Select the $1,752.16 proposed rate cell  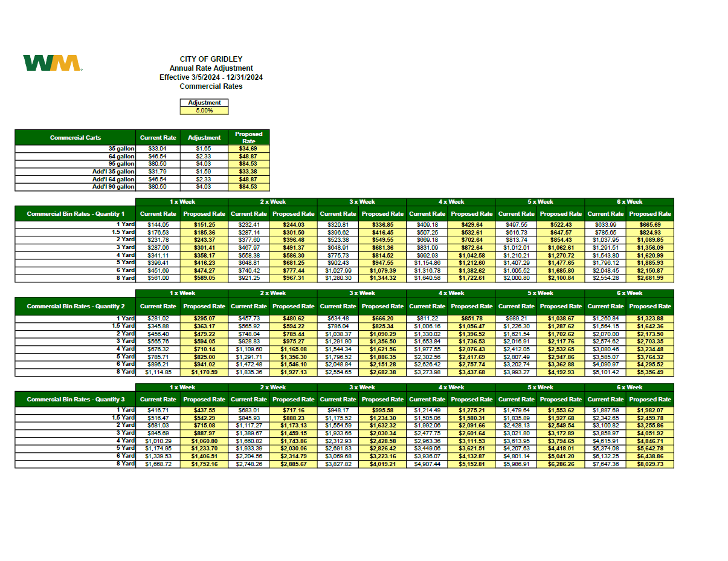[x=204, y=464]
